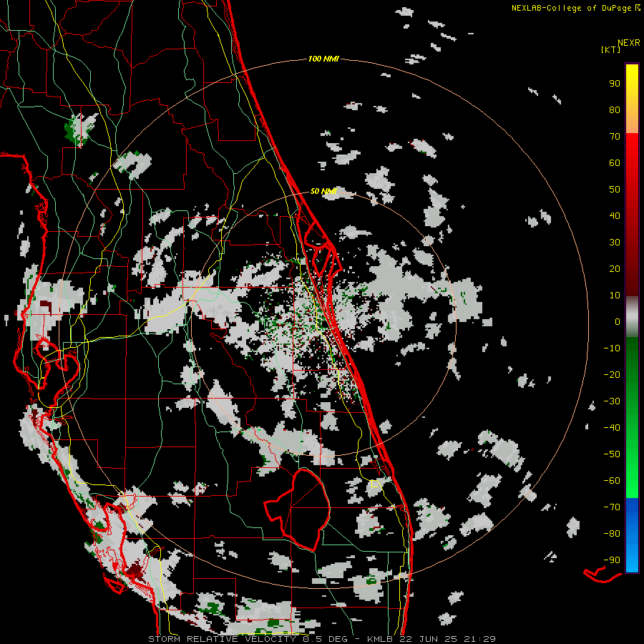Click the yellow top segment of color bar
Image resolution: width=644 pixels, height=644 pixels.
tap(632, 99)
